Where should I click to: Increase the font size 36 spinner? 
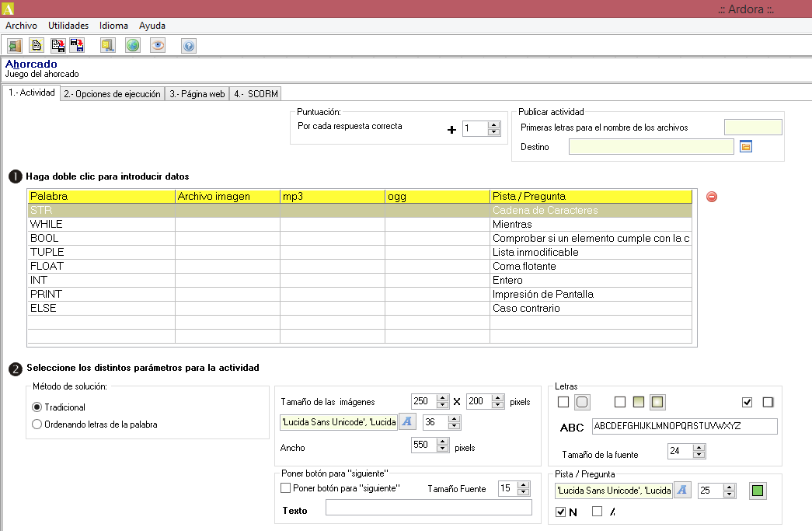coord(454,418)
